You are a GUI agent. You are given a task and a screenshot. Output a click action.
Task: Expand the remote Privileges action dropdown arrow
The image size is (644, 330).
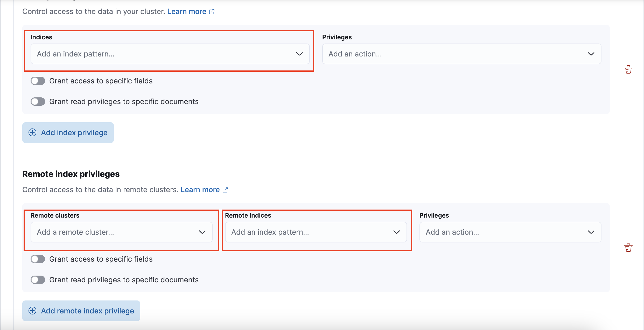point(591,232)
